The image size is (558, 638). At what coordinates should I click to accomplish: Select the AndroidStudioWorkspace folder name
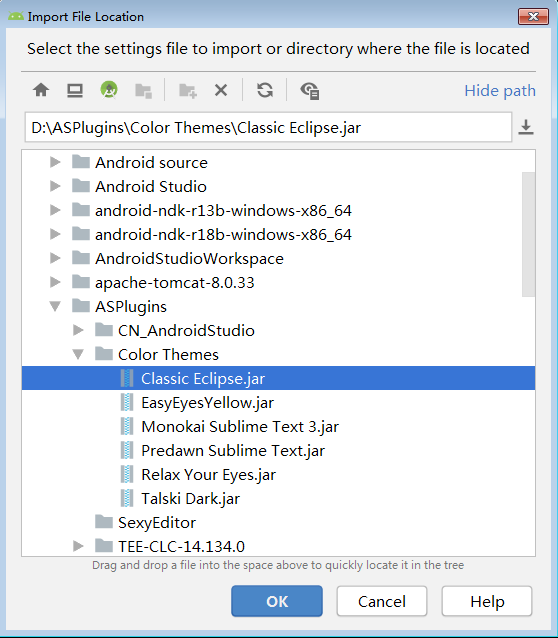pos(189,259)
